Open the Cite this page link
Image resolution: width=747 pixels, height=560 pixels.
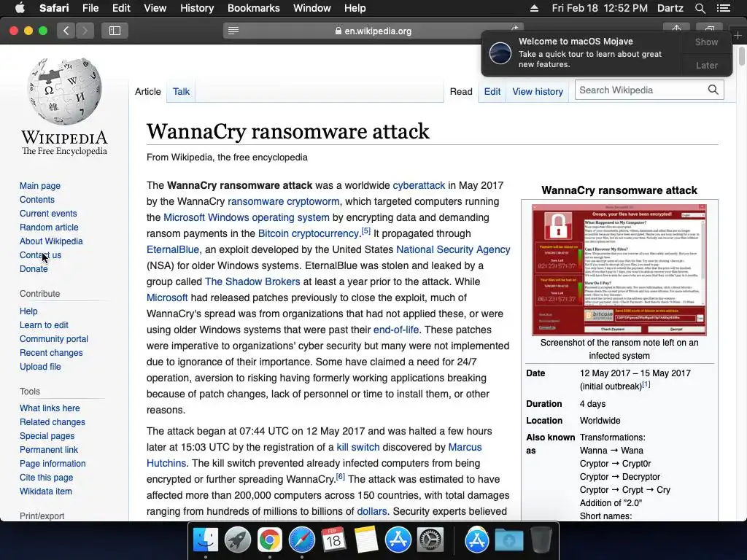click(x=46, y=478)
